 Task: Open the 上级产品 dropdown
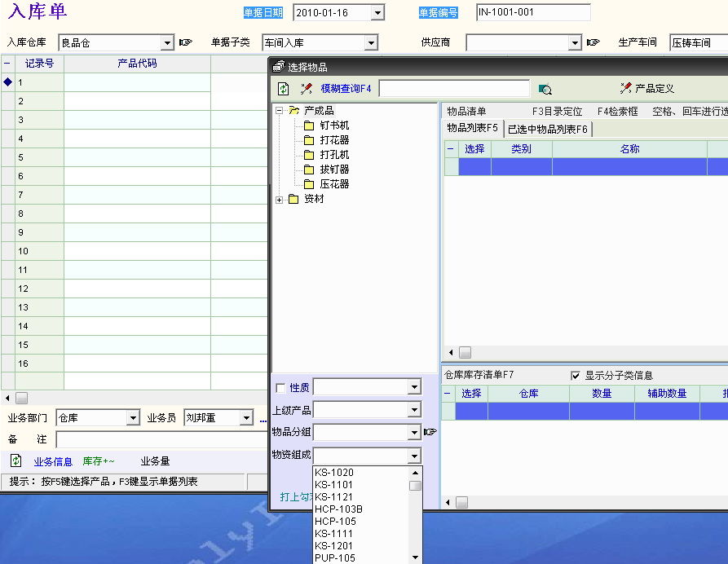(x=414, y=410)
